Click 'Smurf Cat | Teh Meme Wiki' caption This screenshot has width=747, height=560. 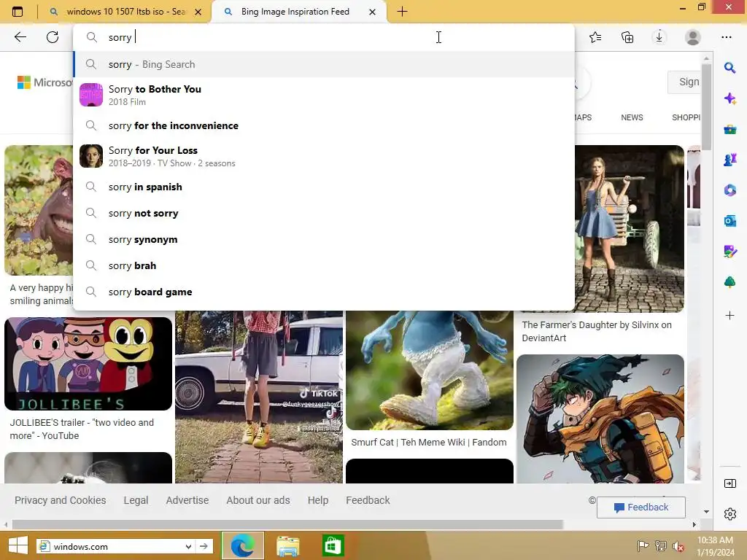pos(429,443)
